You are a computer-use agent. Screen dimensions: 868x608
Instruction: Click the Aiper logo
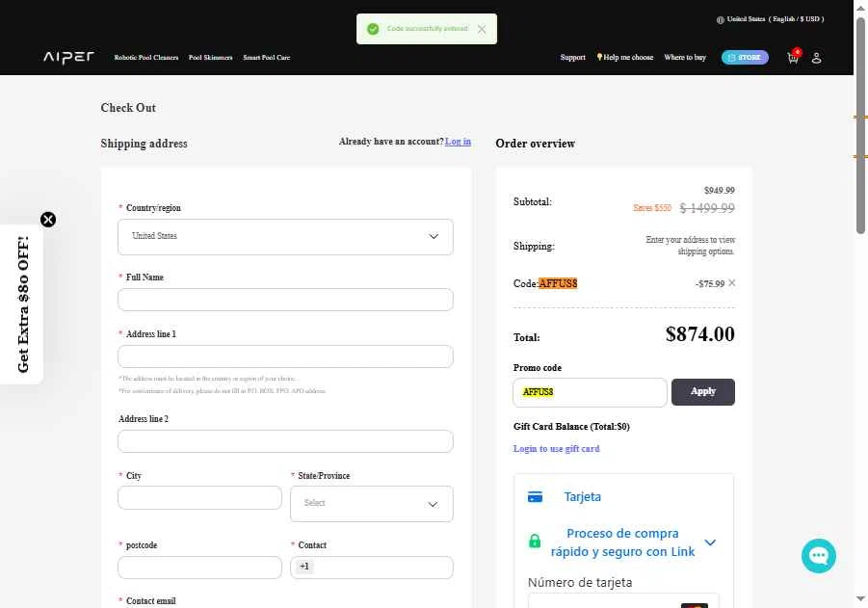pyautogui.click(x=68, y=57)
